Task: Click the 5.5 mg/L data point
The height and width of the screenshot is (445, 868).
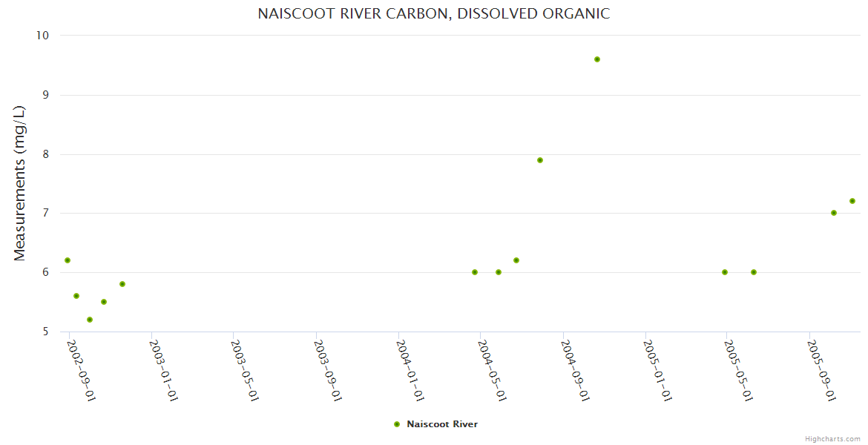Action: click(x=104, y=302)
